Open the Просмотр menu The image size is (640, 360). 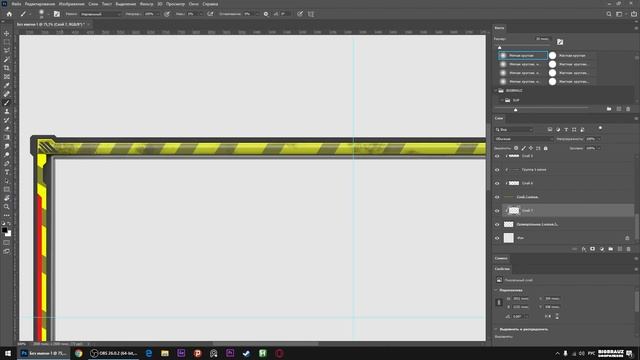tap(175, 4)
